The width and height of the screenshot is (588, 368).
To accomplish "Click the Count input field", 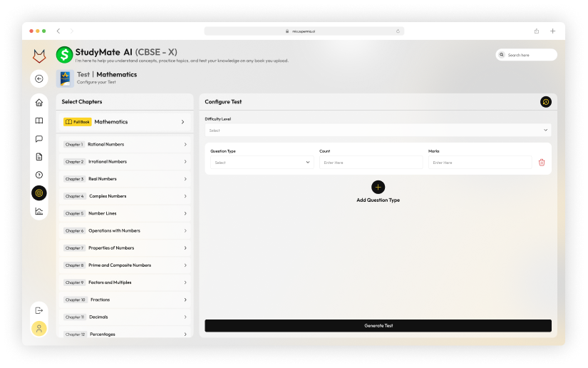I will (371, 163).
